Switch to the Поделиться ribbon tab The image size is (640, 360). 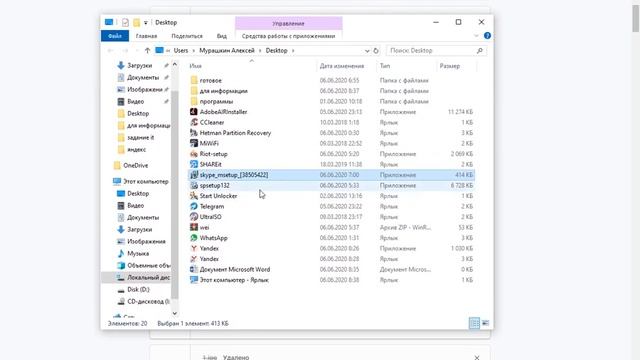click(187, 36)
